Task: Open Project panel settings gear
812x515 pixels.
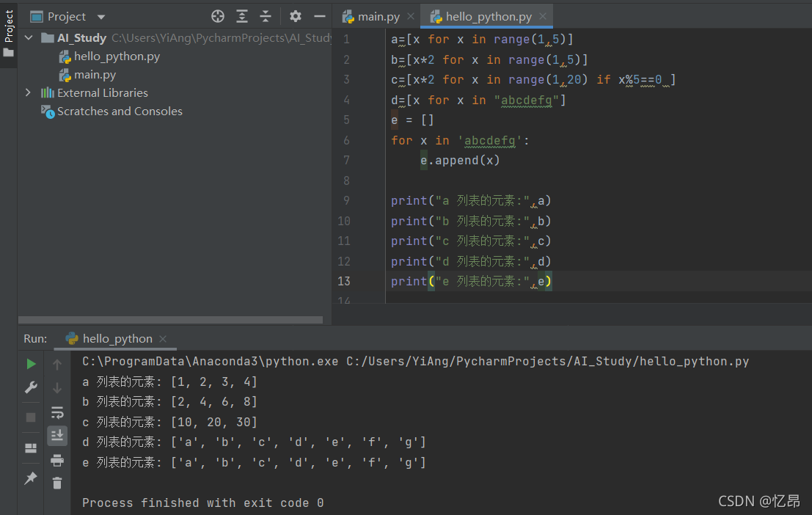Action: [295, 17]
